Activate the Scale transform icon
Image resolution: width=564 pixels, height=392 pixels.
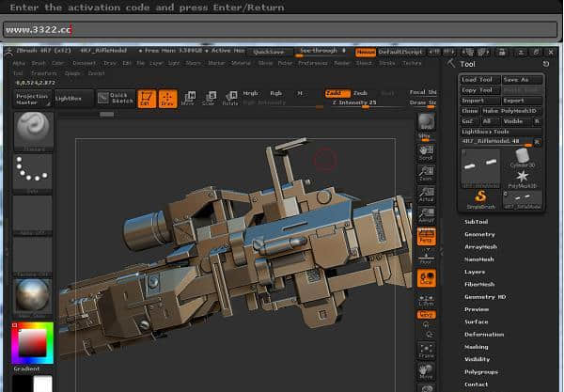pos(209,98)
